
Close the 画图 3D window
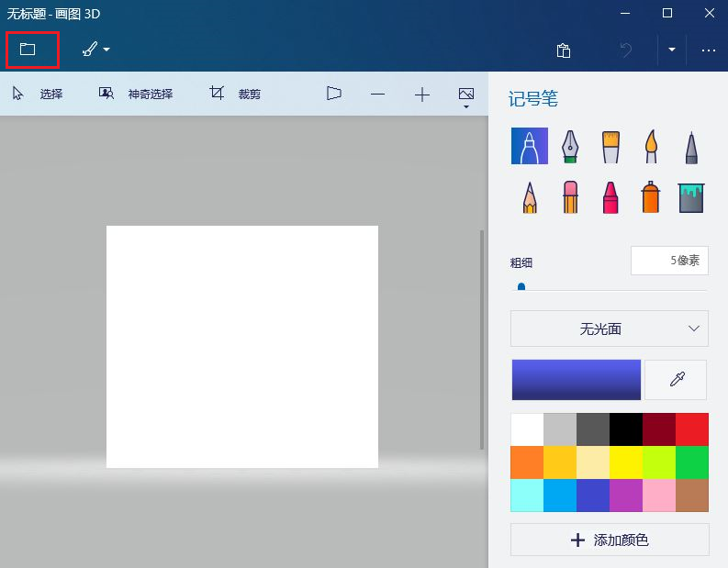pyautogui.click(x=710, y=13)
